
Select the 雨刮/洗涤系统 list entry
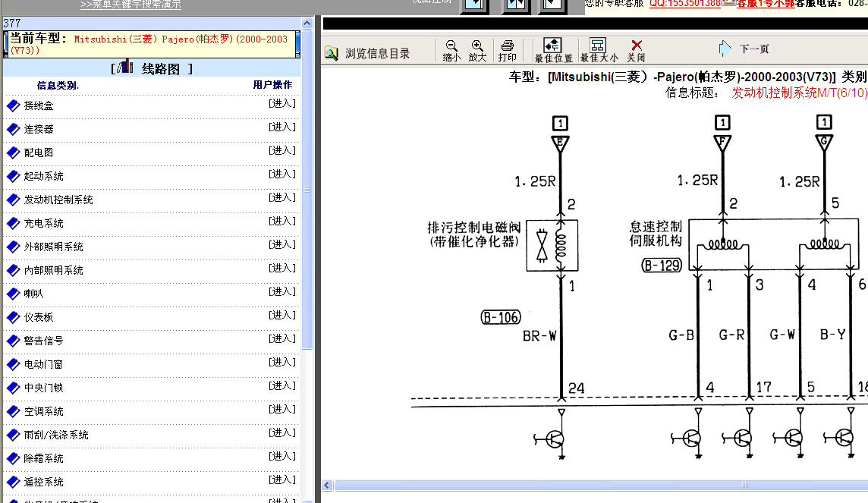56,435
